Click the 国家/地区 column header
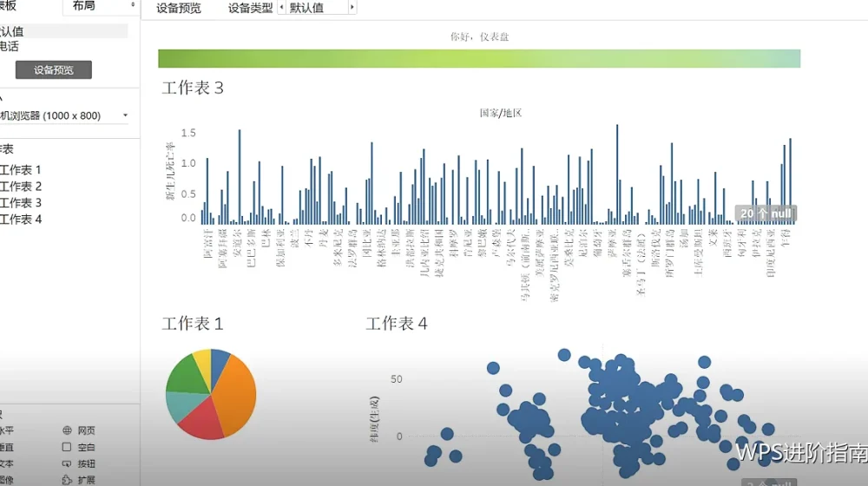The height and width of the screenshot is (486, 868). point(501,113)
